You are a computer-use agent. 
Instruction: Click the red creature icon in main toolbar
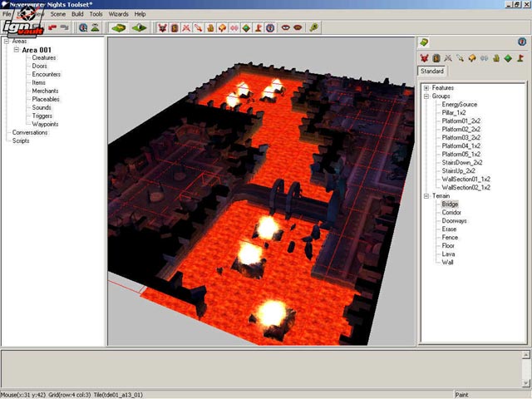click(164, 27)
